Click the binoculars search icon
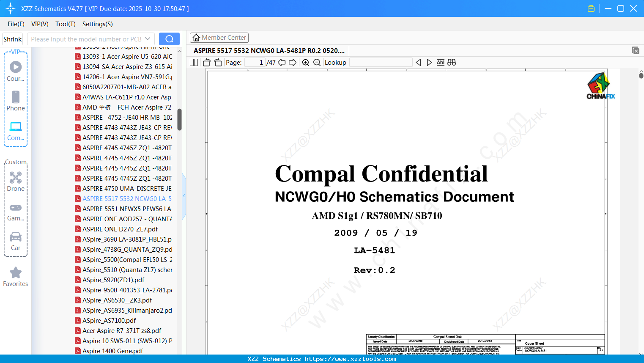 coord(452,63)
